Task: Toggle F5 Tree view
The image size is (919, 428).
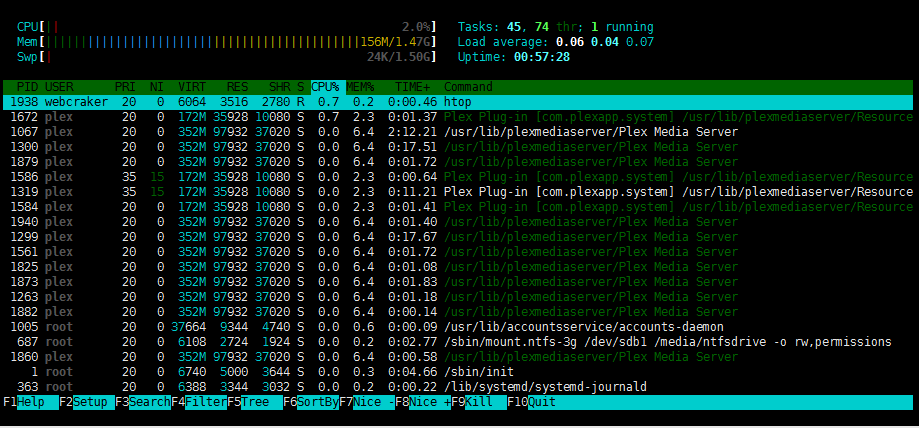Action: [x=253, y=402]
